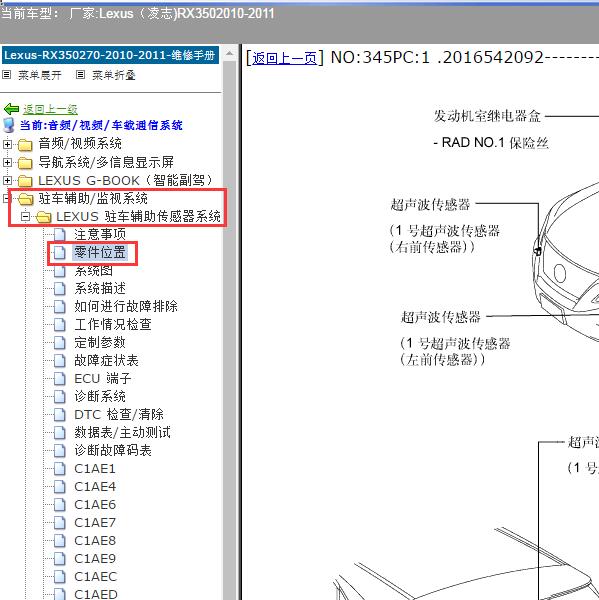This screenshot has height=600, width=599.
Task: Open the C1AEC trouble code page
Action: tap(96, 577)
